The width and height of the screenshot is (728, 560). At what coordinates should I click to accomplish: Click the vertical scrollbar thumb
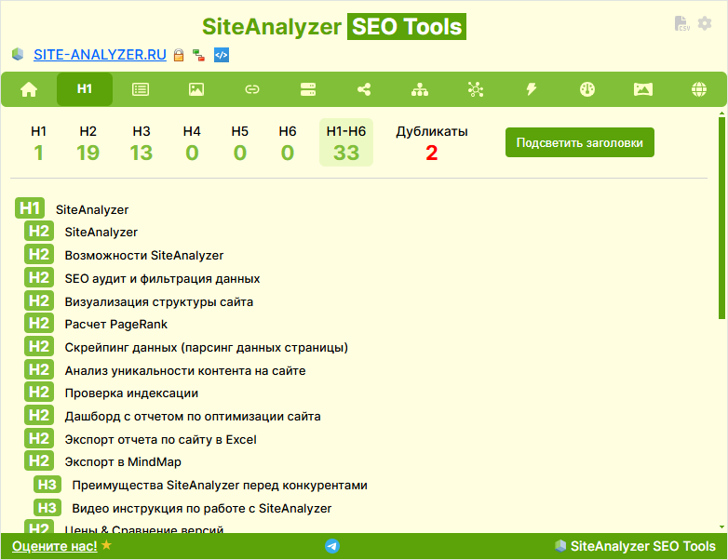(721, 218)
